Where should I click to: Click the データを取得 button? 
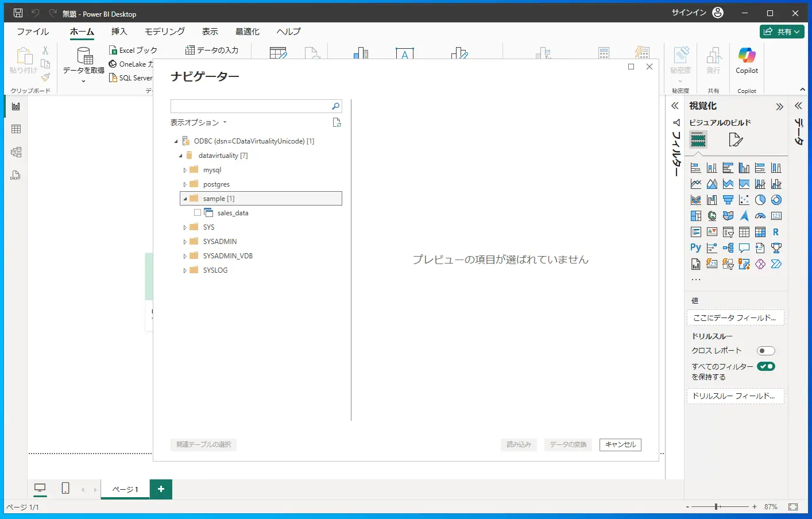(84, 64)
